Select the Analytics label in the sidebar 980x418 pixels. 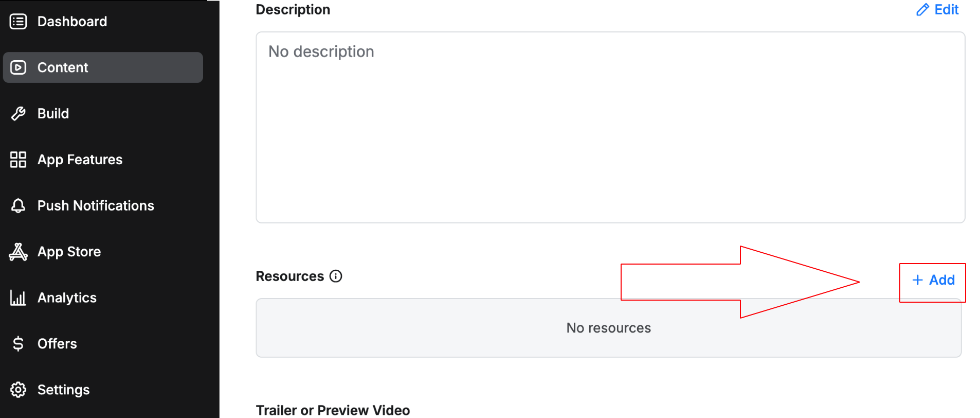(67, 298)
